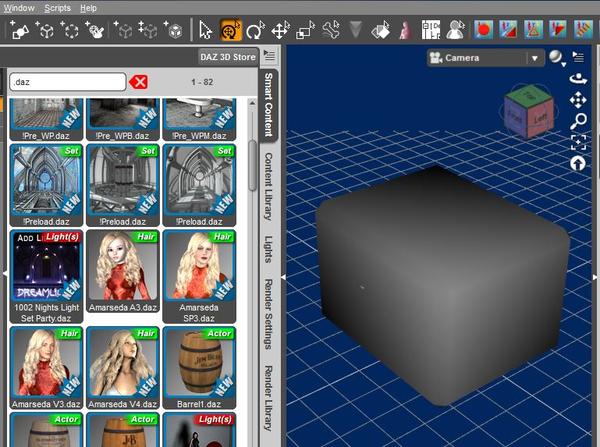Clear the search with red X button
The width and height of the screenshot is (600, 447).
click(138, 82)
